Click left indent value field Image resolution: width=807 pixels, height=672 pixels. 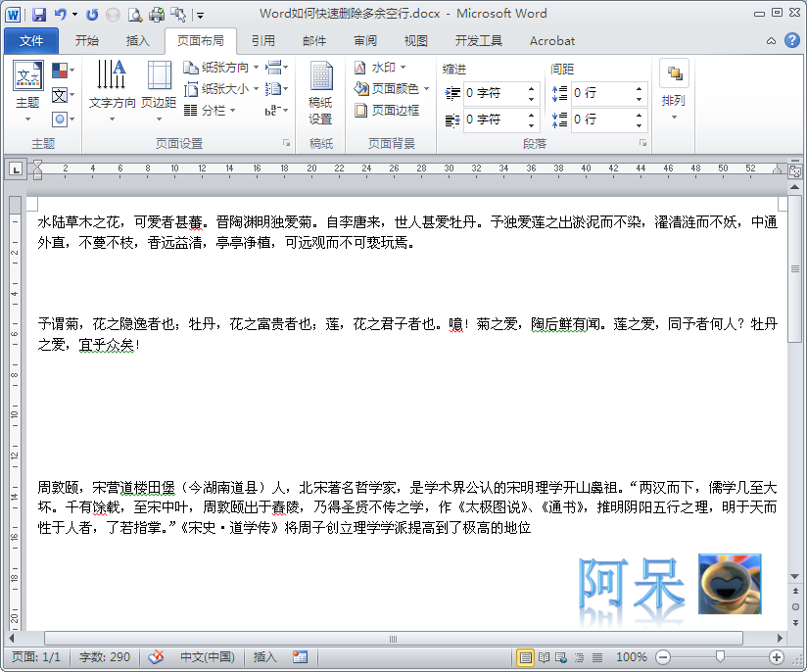[x=495, y=93]
